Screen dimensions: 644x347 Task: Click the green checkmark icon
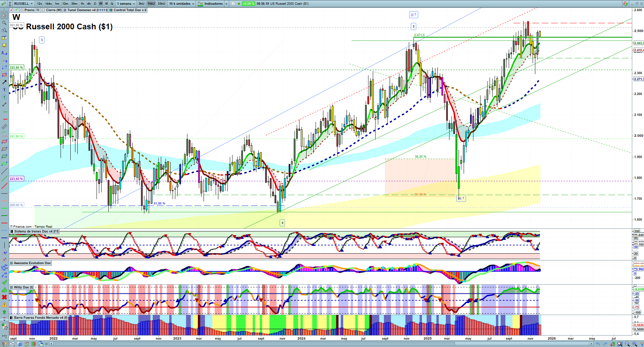(4, 282)
